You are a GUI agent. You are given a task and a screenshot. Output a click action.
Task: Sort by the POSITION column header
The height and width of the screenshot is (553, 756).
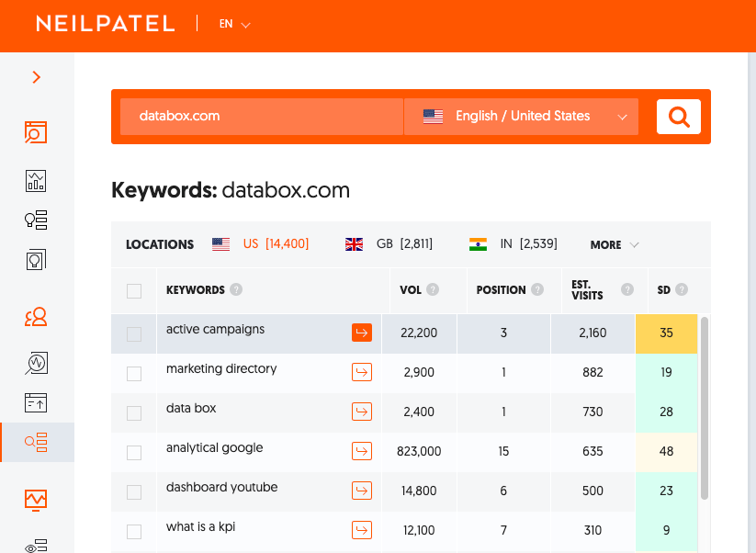(x=501, y=290)
